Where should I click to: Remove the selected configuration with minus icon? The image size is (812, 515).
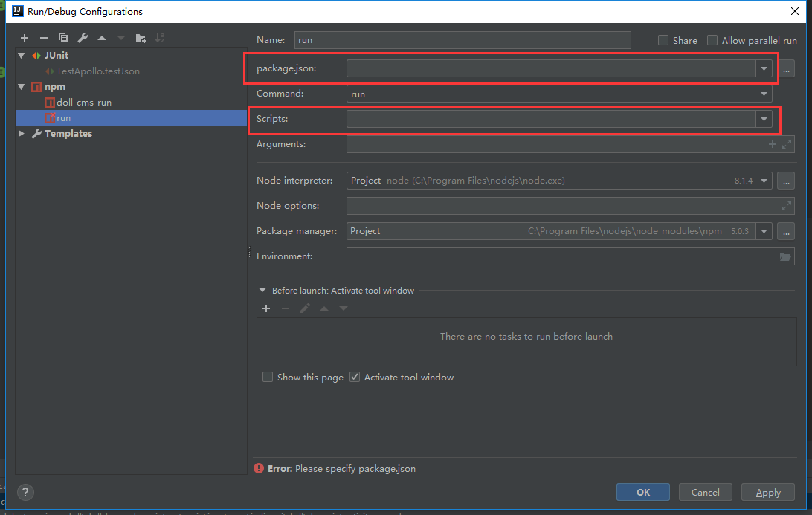(x=43, y=38)
